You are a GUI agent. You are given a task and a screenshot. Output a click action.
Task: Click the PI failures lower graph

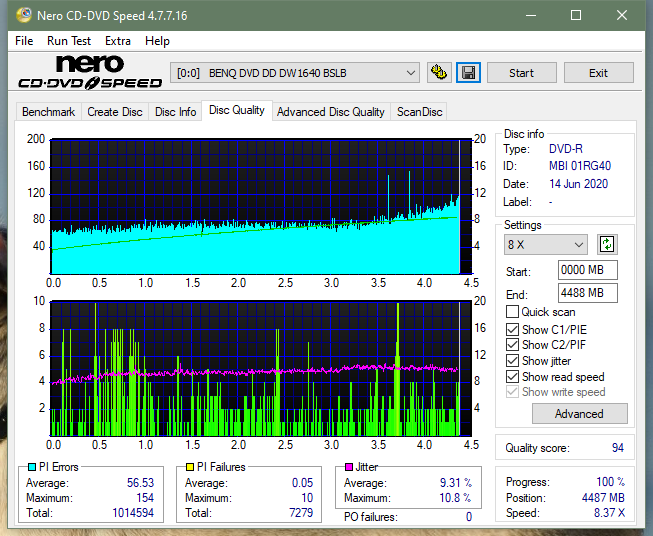(261, 369)
